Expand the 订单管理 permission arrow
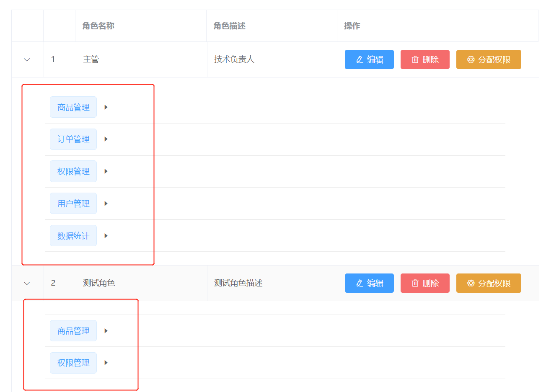 [x=106, y=139]
